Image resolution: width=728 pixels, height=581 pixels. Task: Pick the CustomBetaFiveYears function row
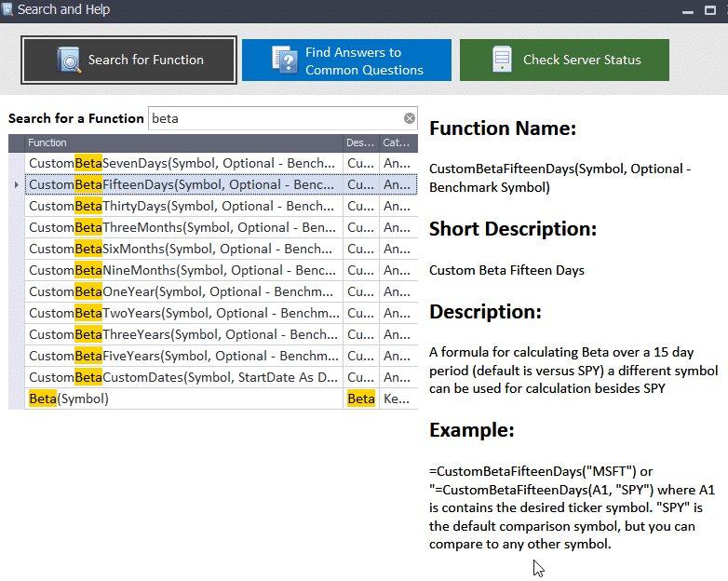pos(183,356)
